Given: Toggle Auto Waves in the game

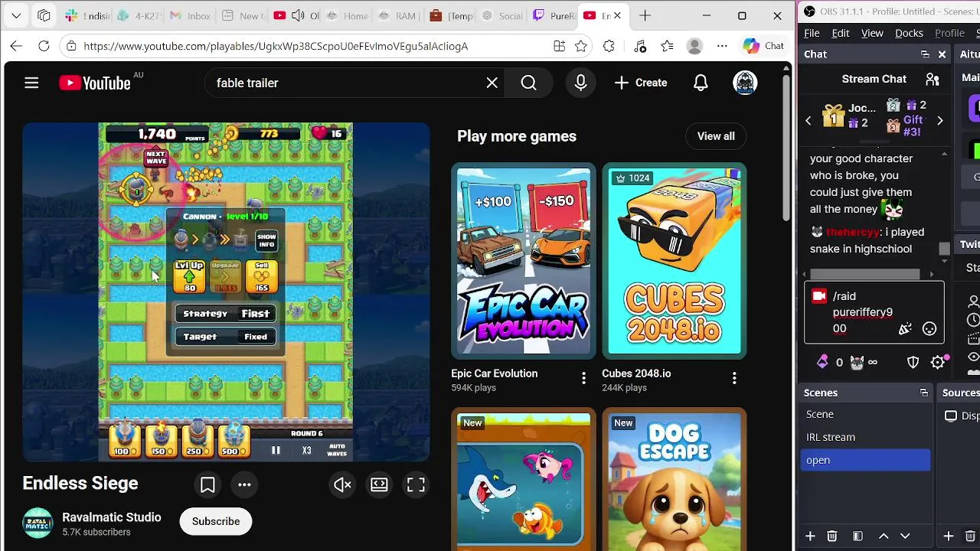Looking at the screenshot, I should pyautogui.click(x=337, y=450).
